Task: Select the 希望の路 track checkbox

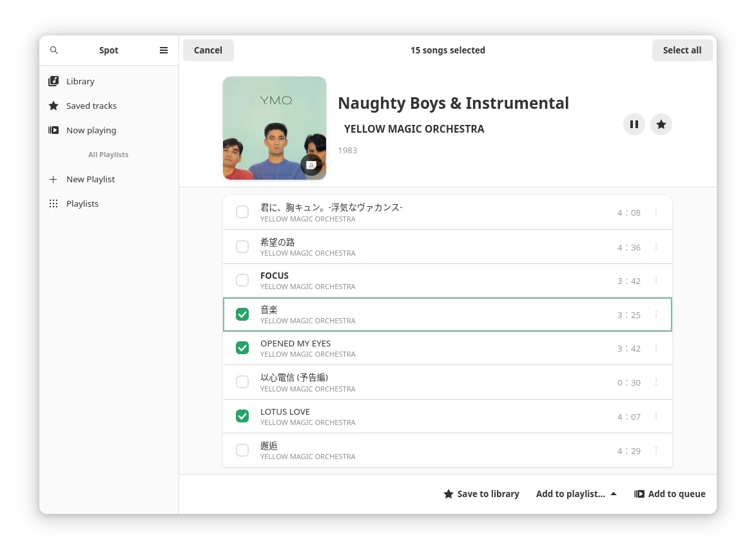Action: [242, 247]
